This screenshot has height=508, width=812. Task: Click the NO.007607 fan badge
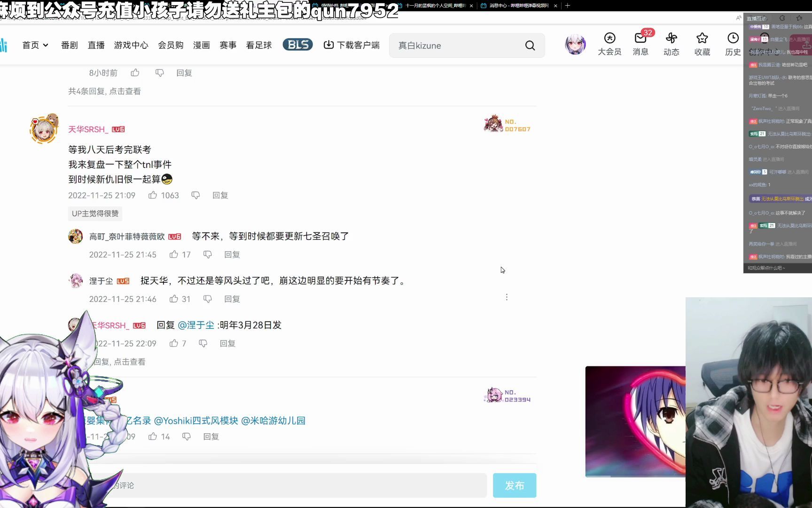tap(507, 124)
